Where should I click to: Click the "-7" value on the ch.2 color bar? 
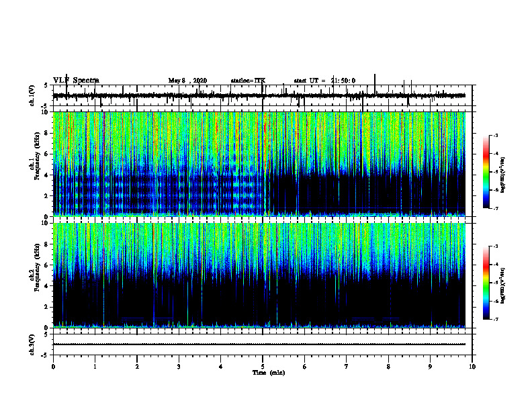[496, 319]
